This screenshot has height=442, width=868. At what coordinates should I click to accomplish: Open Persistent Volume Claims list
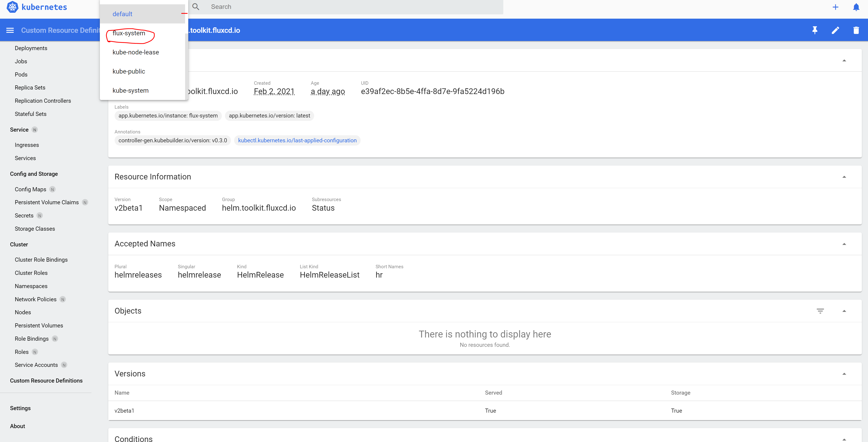(x=47, y=202)
